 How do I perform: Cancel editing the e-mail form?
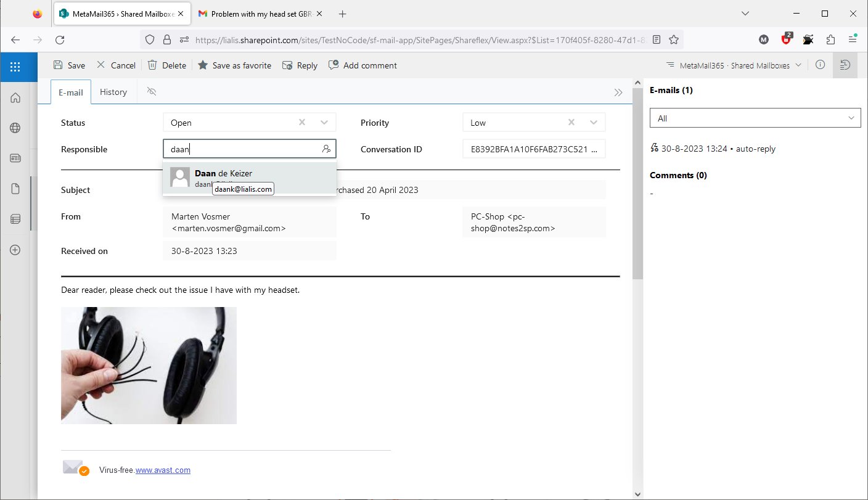[x=116, y=65]
